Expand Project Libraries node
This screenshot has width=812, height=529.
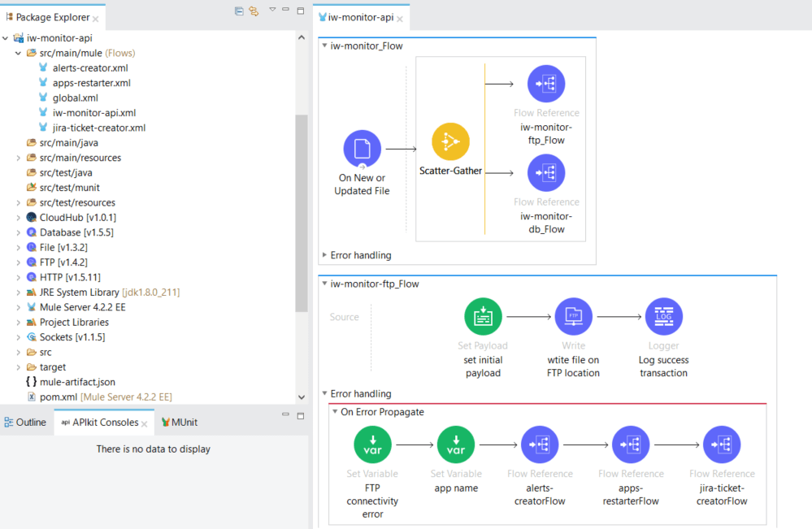click(18, 323)
